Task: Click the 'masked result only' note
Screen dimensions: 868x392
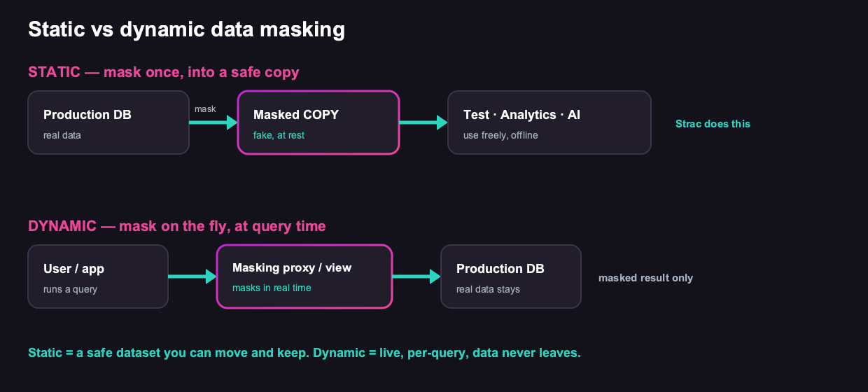Action: coord(645,278)
